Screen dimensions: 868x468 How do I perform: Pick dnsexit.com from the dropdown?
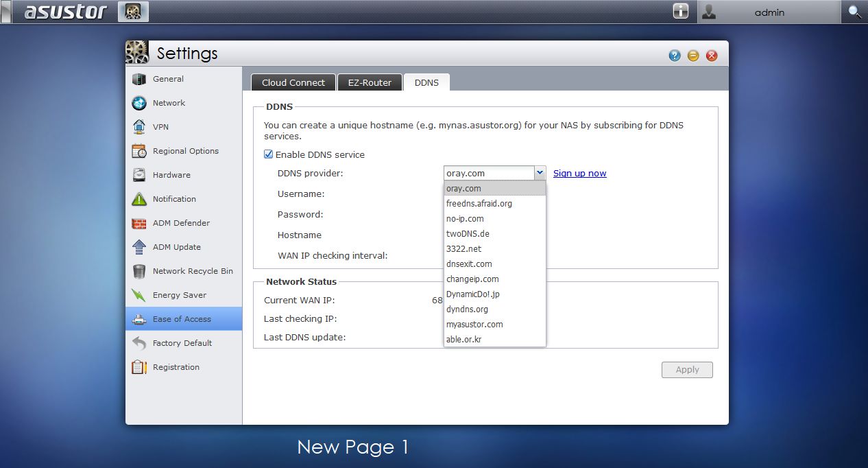pyautogui.click(x=495, y=264)
